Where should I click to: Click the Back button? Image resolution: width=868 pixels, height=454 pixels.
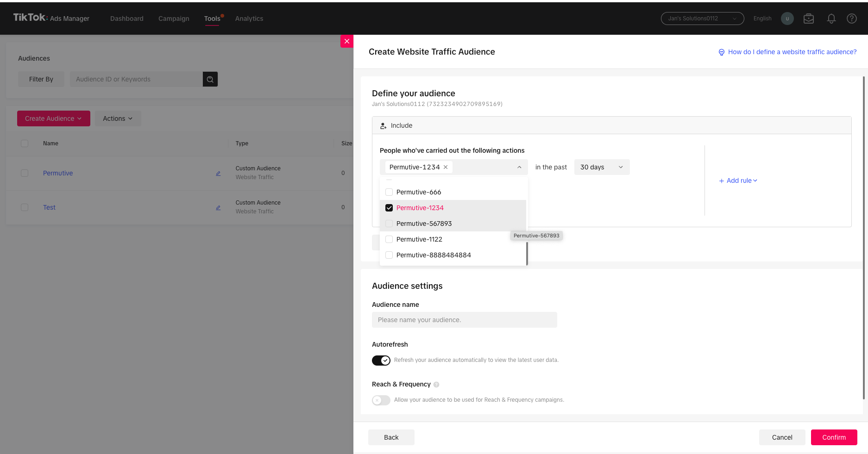click(x=391, y=437)
